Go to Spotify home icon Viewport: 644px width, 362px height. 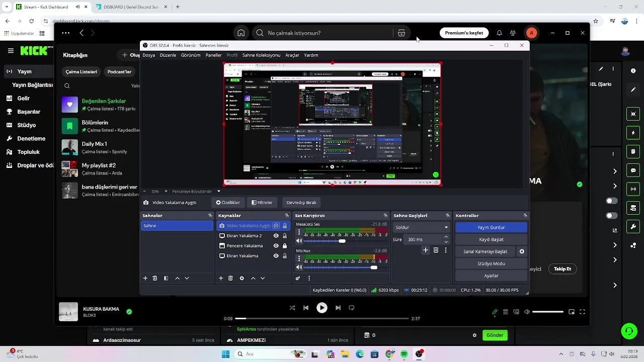241,33
